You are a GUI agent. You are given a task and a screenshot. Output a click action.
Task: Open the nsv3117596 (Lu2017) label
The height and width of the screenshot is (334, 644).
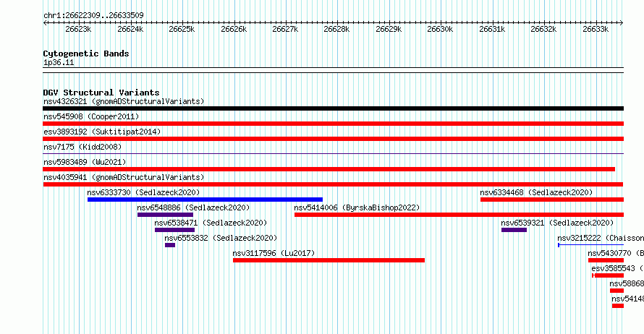click(x=274, y=253)
